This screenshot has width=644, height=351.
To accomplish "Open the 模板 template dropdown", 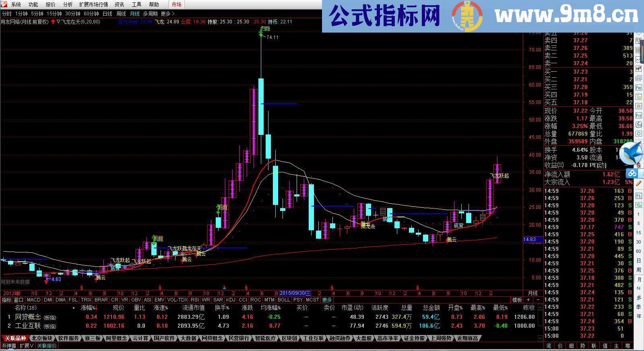I will [517, 300].
